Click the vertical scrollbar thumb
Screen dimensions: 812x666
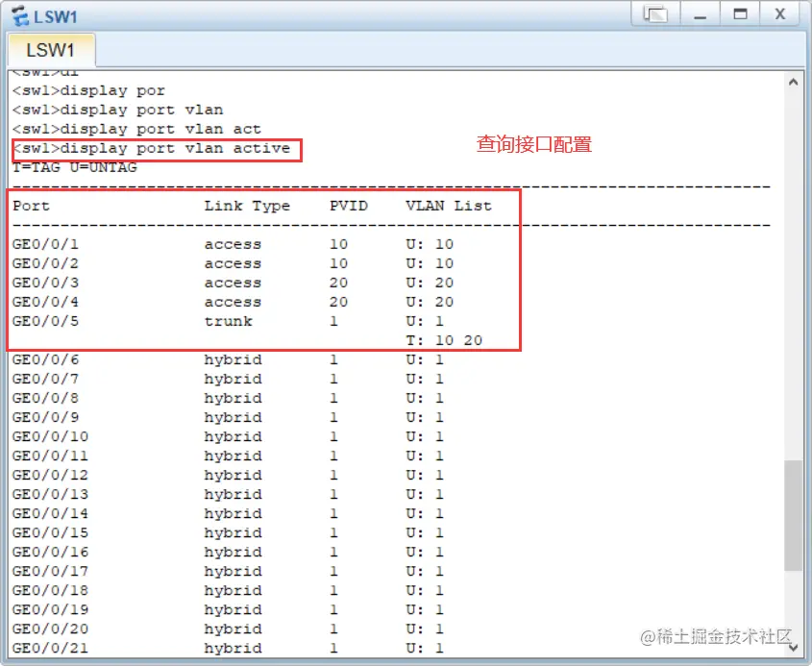(793, 515)
